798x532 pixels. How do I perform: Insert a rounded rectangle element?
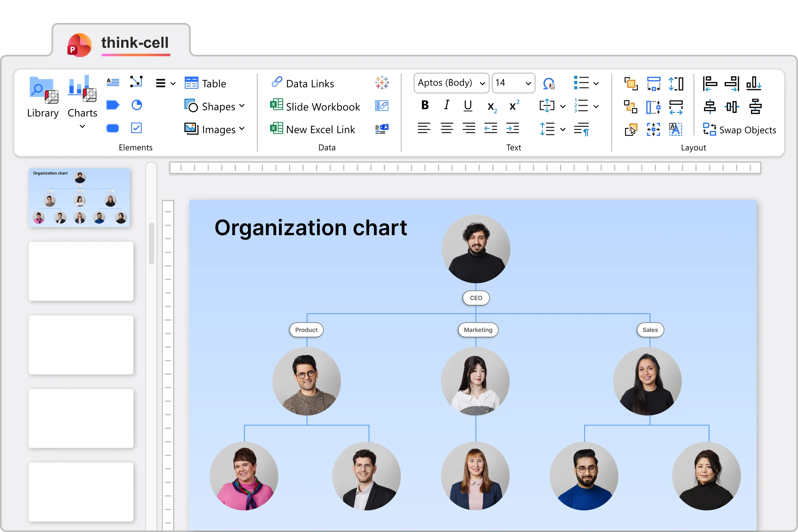[113, 128]
